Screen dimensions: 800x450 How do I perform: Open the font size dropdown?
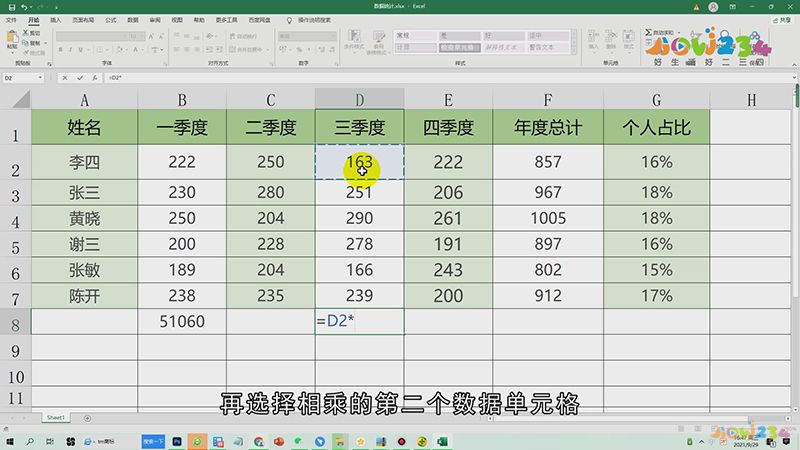142,37
